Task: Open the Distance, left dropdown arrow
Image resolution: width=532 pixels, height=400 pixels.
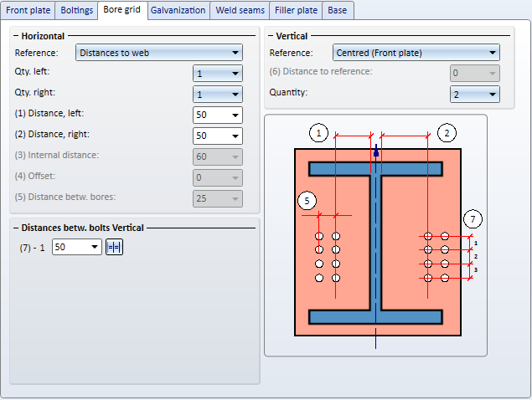Action: click(x=235, y=115)
